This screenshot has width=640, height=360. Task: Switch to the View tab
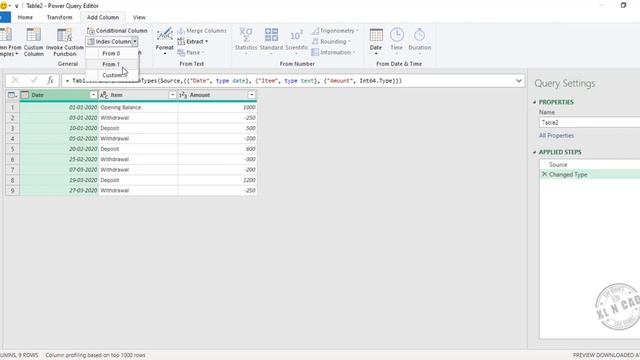point(139,18)
